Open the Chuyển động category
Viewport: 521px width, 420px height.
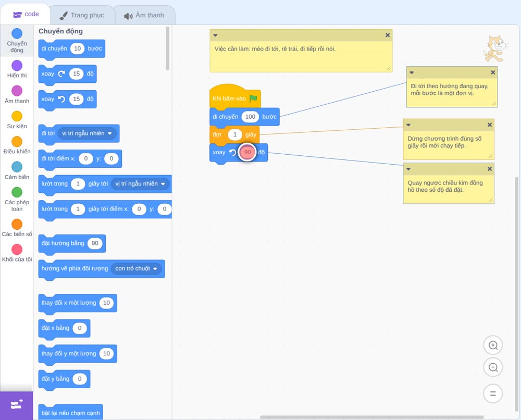(x=17, y=41)
